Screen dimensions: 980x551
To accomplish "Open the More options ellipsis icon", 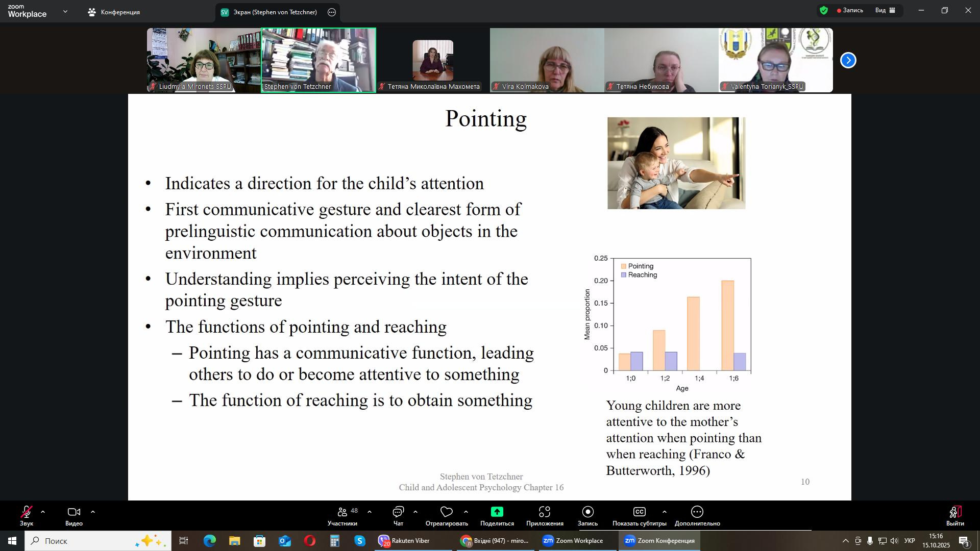I will click(x=697, y=512).
